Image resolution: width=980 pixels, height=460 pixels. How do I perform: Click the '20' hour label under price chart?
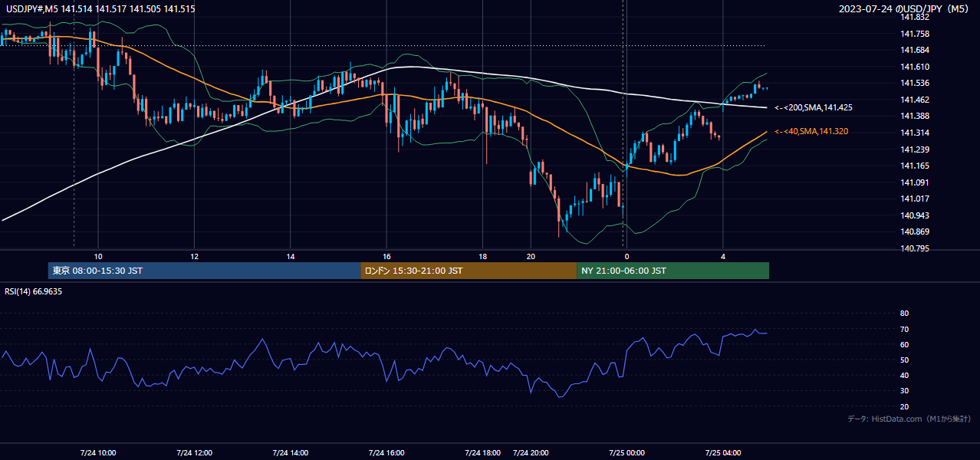pyautogui.click(x=531, y=256)
